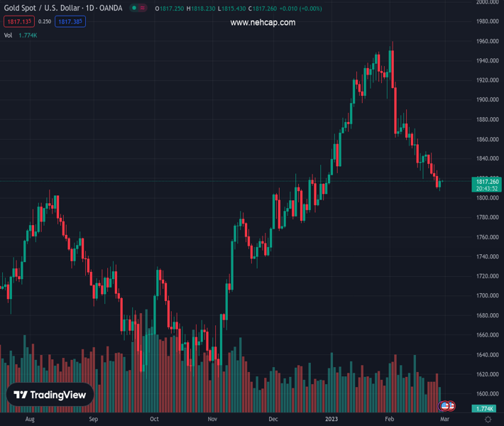
Task: Click the 2023 label on time axis
Action: click(x=332, y=420)
